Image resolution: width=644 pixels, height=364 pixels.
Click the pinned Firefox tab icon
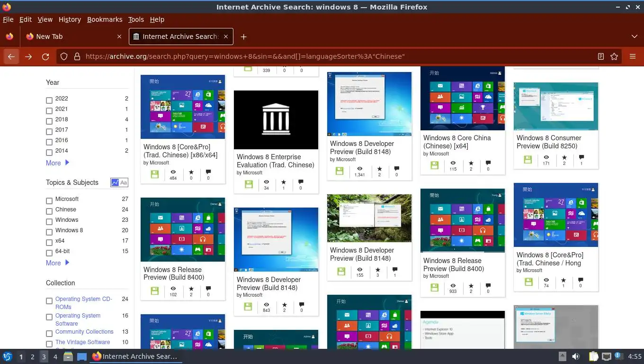[9, 36]
